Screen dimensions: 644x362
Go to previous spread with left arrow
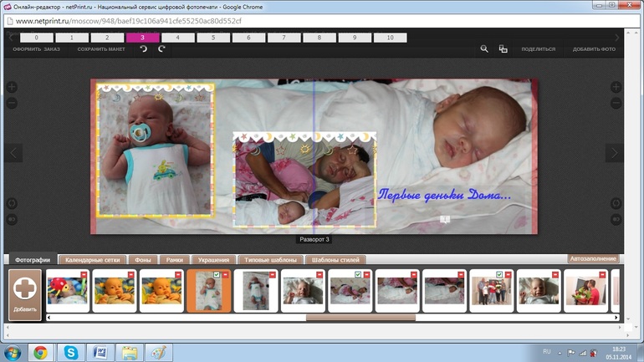pos(13,153)
